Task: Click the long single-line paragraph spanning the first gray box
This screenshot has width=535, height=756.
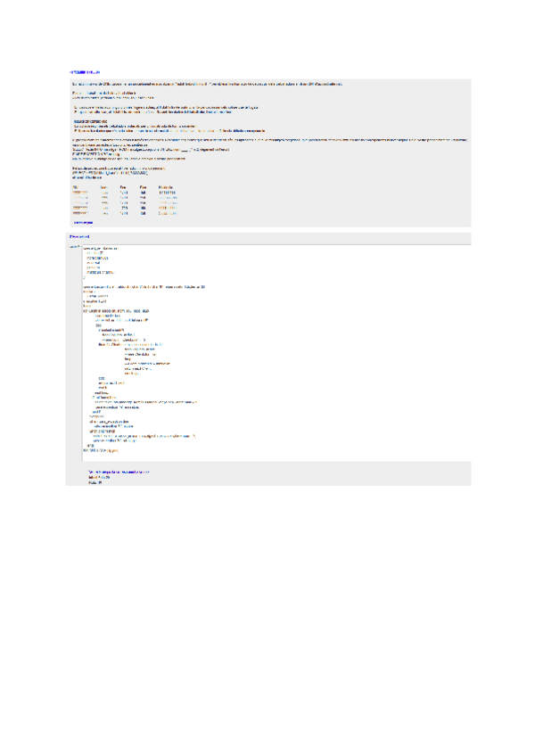Action: (270, 140)
